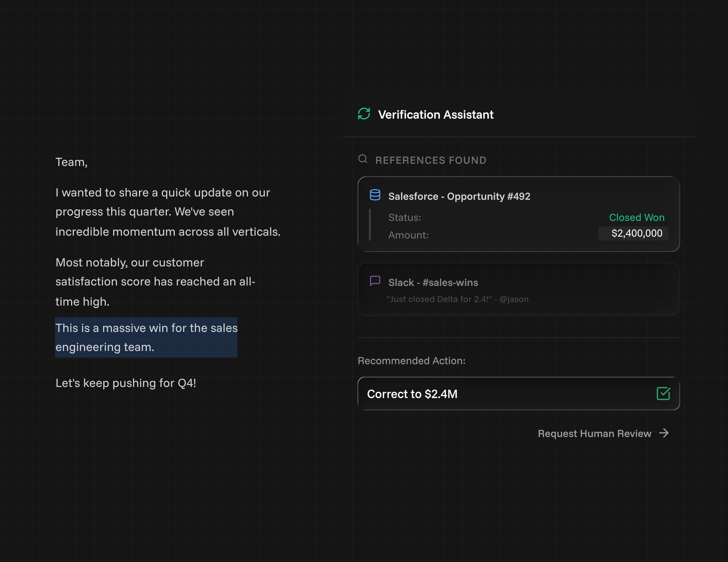
Task: Tick the green checkbox for Correct to $2.4M
Action: pyautogui.click(x=663, y=394)
